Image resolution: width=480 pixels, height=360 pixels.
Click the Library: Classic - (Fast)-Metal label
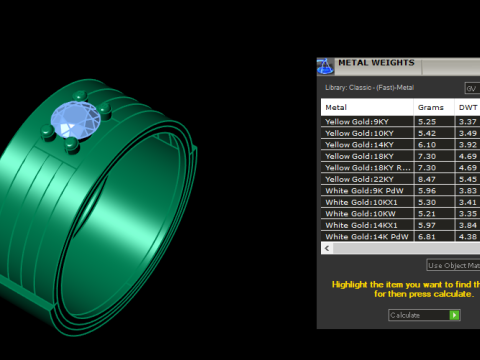pyautogui.click(x=369, y=88)
